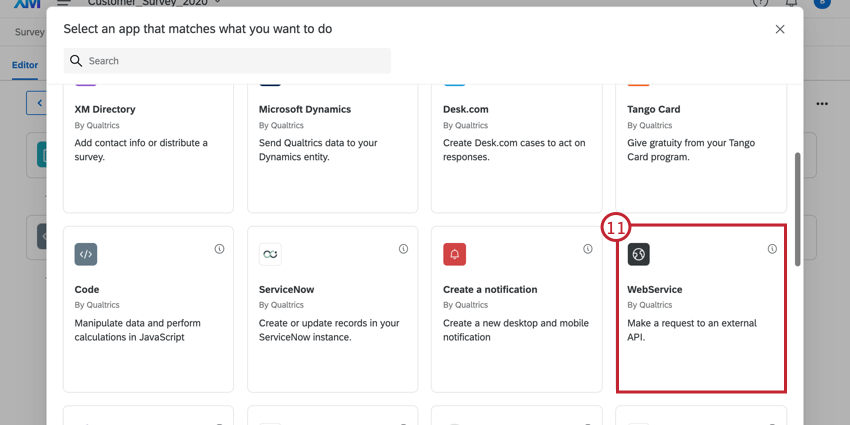
Task: Switch to the Editor tab
Action: pyautogui.click(x=25, y=65)
